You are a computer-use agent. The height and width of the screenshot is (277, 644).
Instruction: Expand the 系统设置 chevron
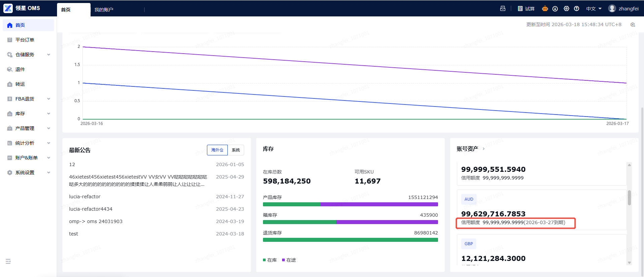tap(49, 172)
